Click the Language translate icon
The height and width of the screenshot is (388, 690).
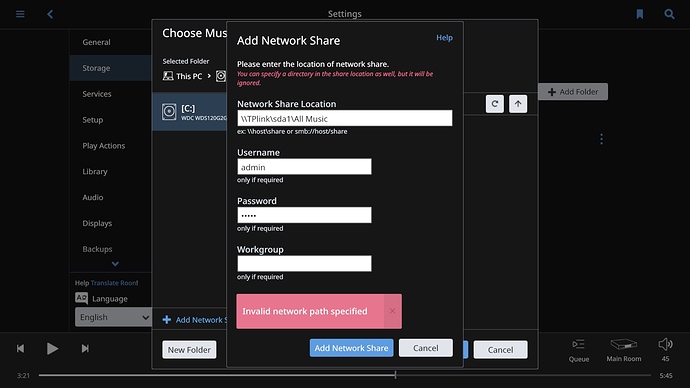tap(81, 298)
